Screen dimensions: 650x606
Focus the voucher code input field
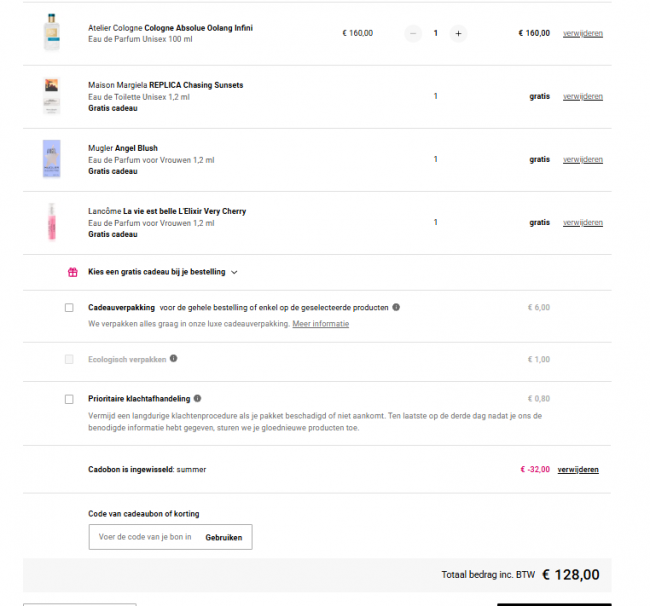tap(145, 537)
